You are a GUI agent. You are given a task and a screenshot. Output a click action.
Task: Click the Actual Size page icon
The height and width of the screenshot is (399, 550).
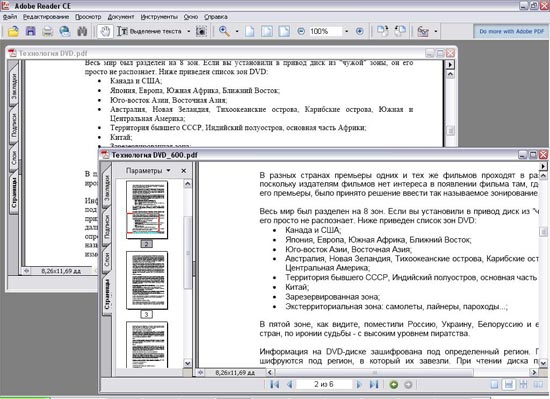250,32
